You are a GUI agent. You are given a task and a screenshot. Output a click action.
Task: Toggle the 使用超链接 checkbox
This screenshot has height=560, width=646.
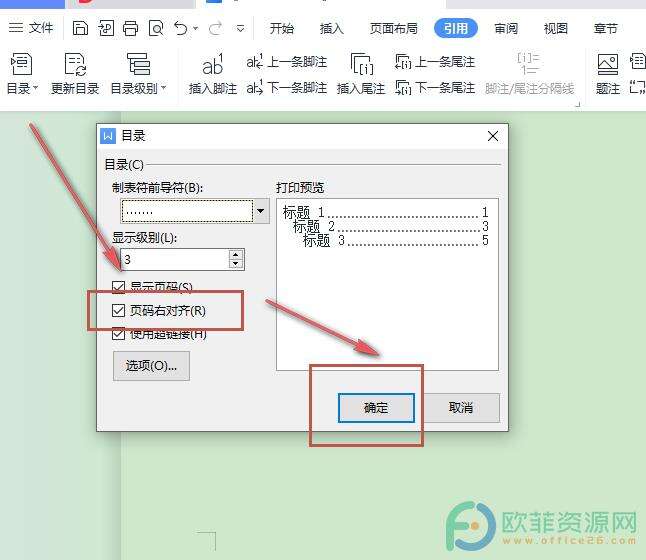coord(119,334)
